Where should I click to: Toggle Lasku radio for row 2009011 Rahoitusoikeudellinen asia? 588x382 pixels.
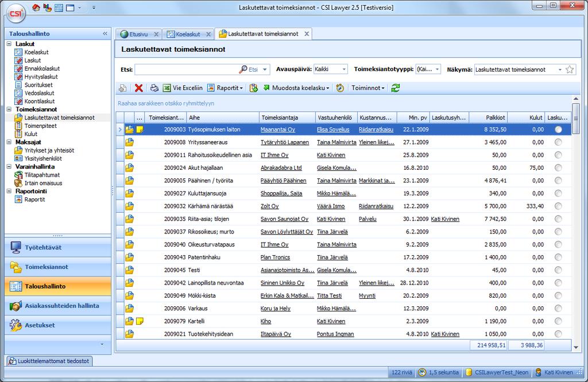(x=558, y=155)
